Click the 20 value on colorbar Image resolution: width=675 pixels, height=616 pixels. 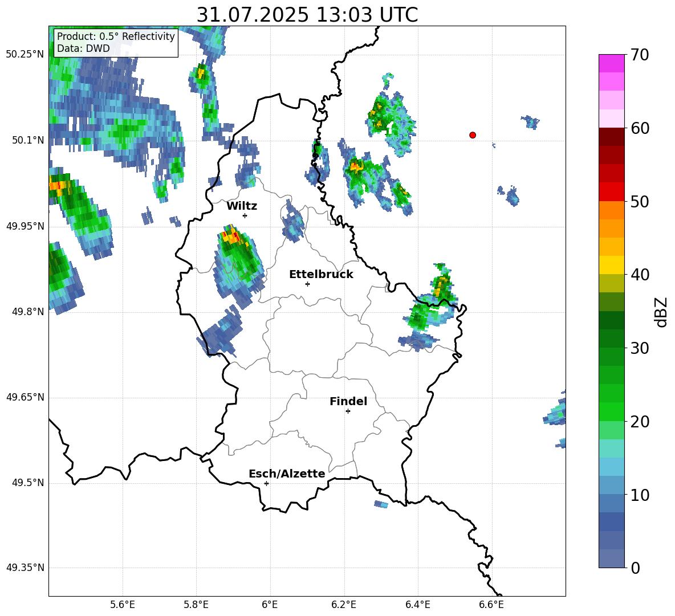click(640, 422)
